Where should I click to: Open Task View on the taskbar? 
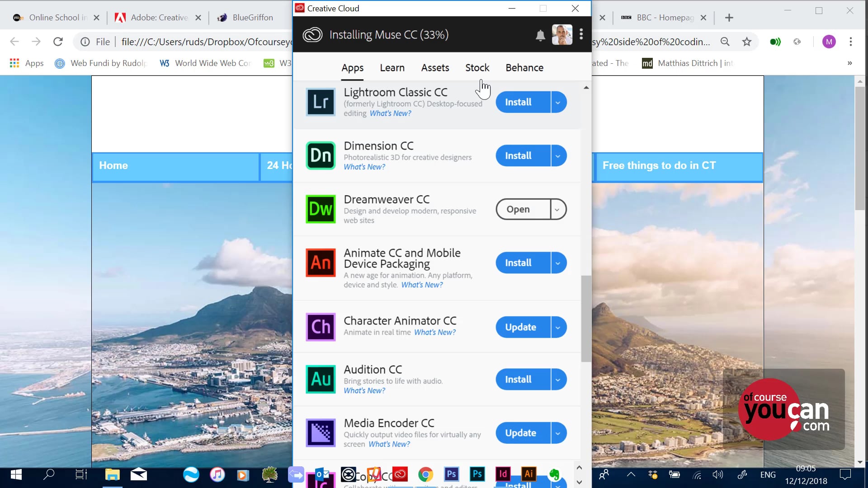click(x=81, y=475)
